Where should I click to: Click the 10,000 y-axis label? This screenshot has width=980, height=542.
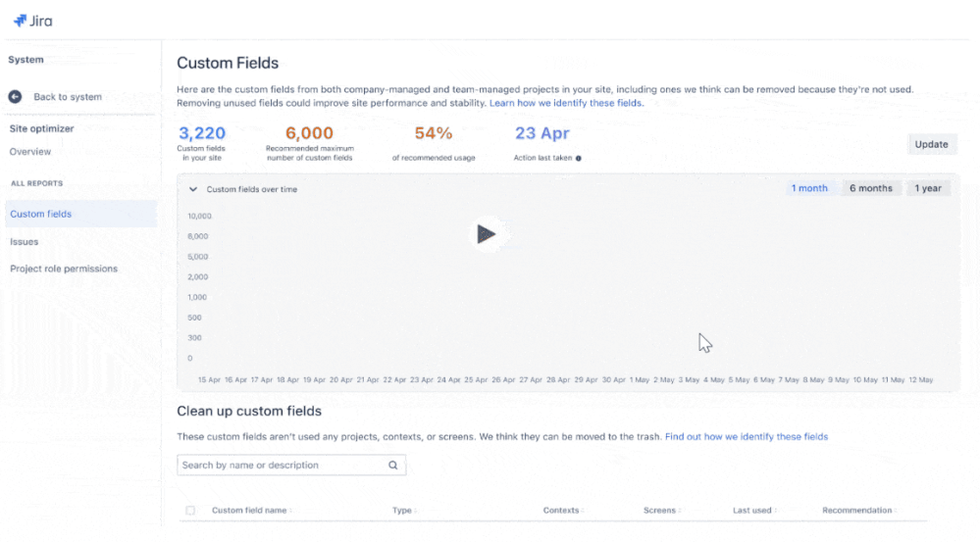199,216
